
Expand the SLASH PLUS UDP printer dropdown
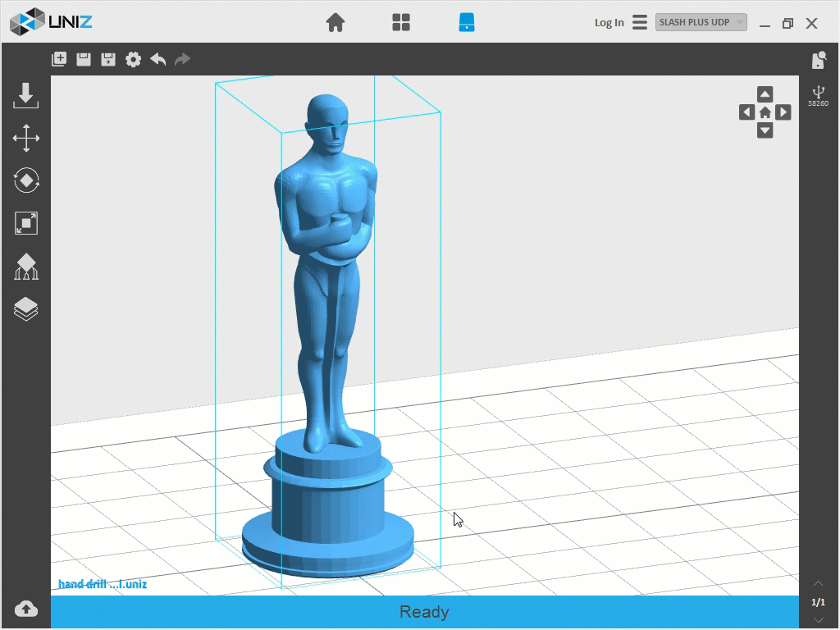click(x=701, y=22)
